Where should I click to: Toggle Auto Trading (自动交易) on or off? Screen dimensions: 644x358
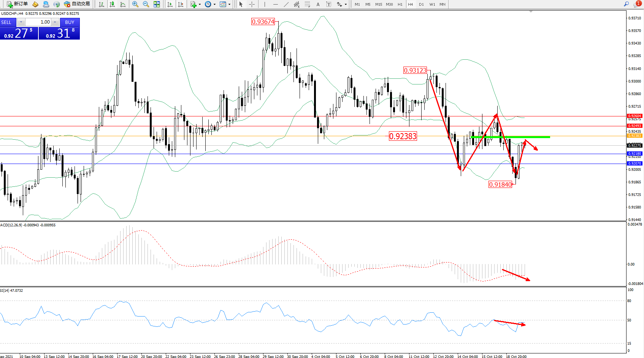coord(77,4)
